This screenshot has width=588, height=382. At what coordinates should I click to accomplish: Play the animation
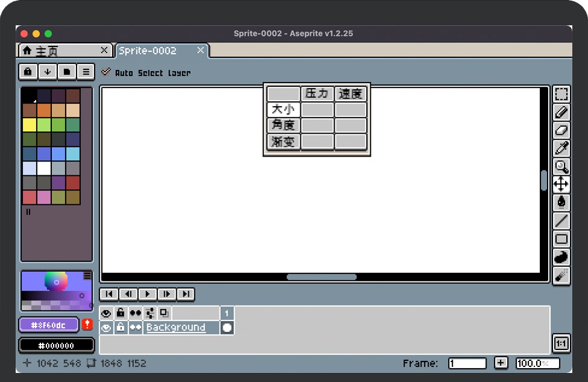point(147,294)
